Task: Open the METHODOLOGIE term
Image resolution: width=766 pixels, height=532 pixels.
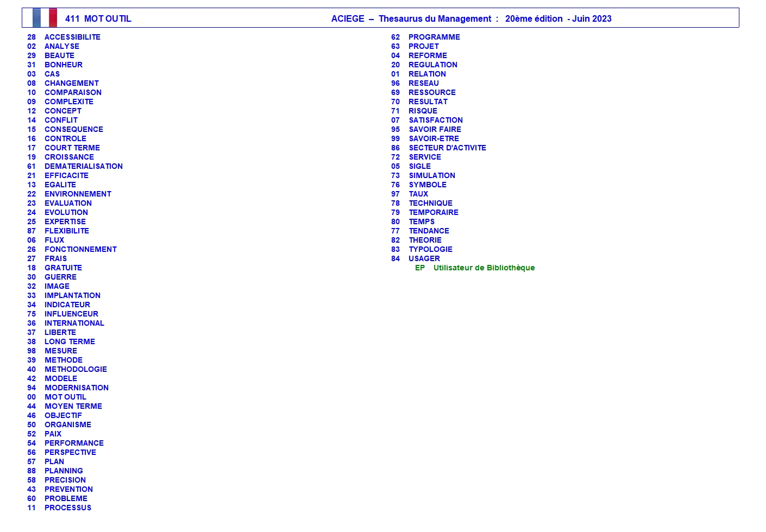Action: tap(76, 369)
